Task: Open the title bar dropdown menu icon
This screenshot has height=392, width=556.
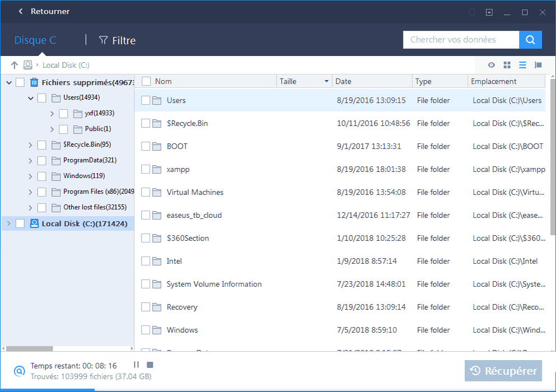Action: (489, 12)
